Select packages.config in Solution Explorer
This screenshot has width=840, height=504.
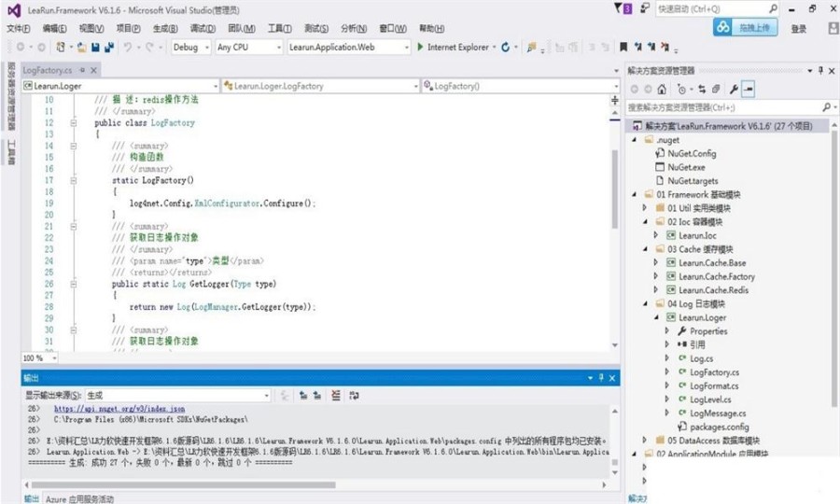[x=720, y=427]
